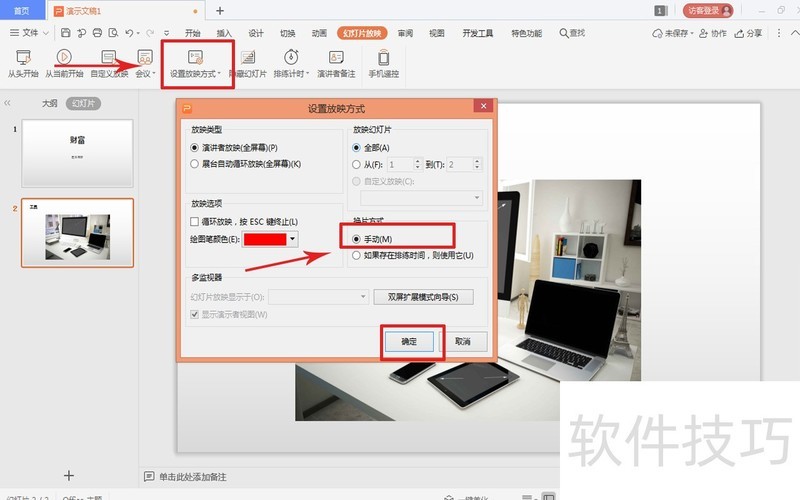Confirm dialog with 确定 button
800x500 pixels.
pos(410,341)
